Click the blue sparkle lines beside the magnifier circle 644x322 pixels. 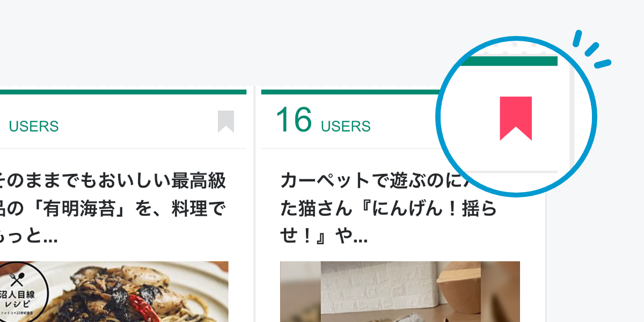(x=592, y=49)
